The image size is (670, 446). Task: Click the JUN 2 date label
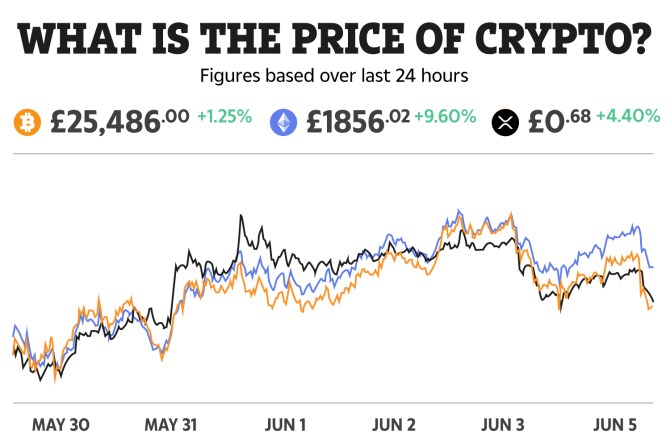click(x=394, y=425)
